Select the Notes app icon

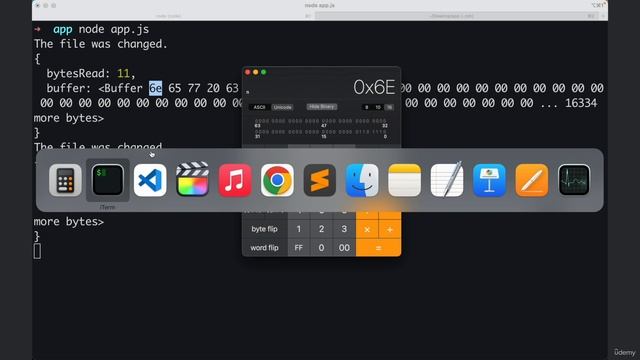coord(404,180)
